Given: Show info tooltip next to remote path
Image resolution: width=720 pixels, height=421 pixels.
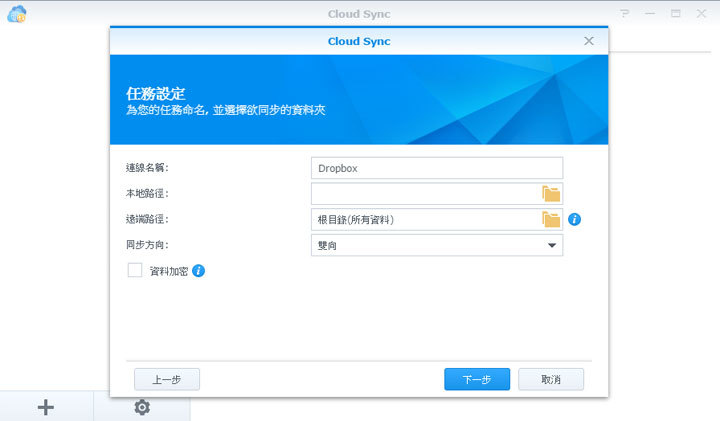Looking at the screenshot, I should click(x=575, y=220).
